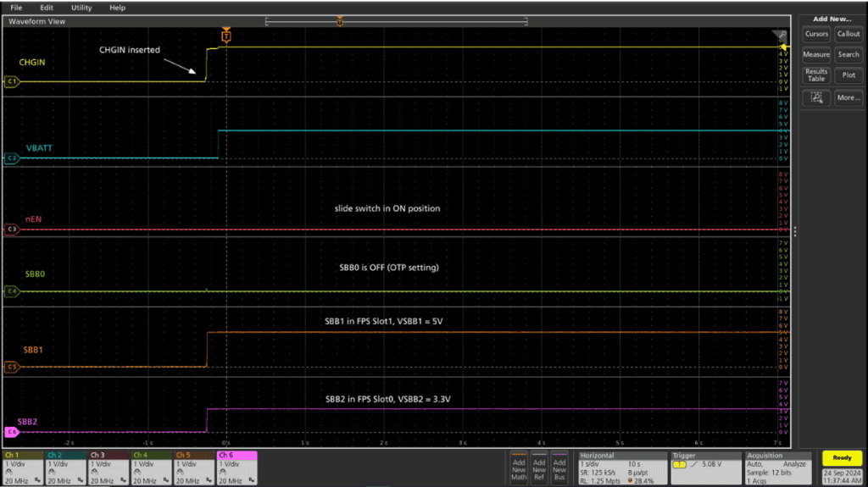Toggle the Ch 1 channel badge
This screenshot has height=487, width=868.
coord(22,467)
